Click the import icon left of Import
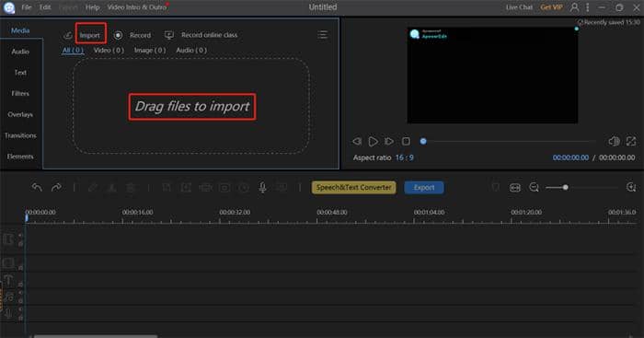The height and width of the screenshot is (338, 644). click(x=68, y=36)
